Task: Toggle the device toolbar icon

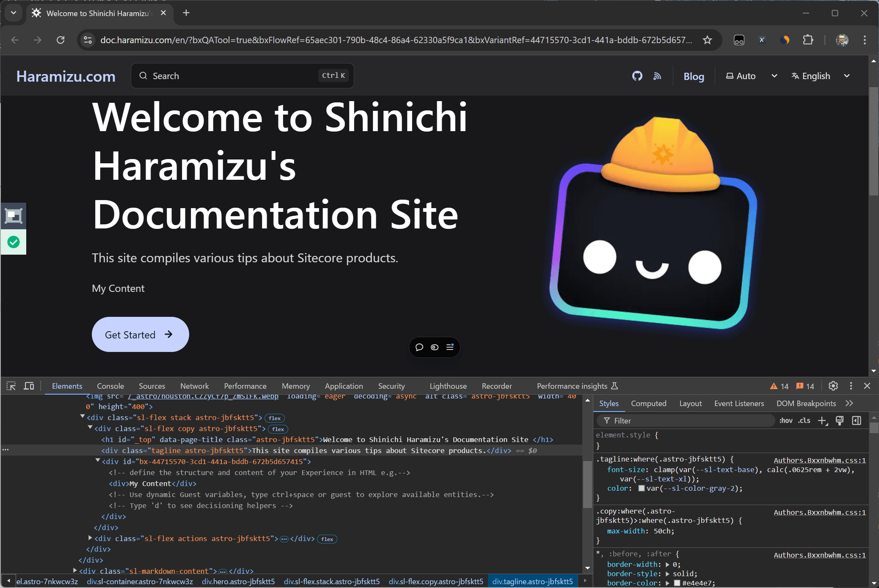Action: pos(29,386)
